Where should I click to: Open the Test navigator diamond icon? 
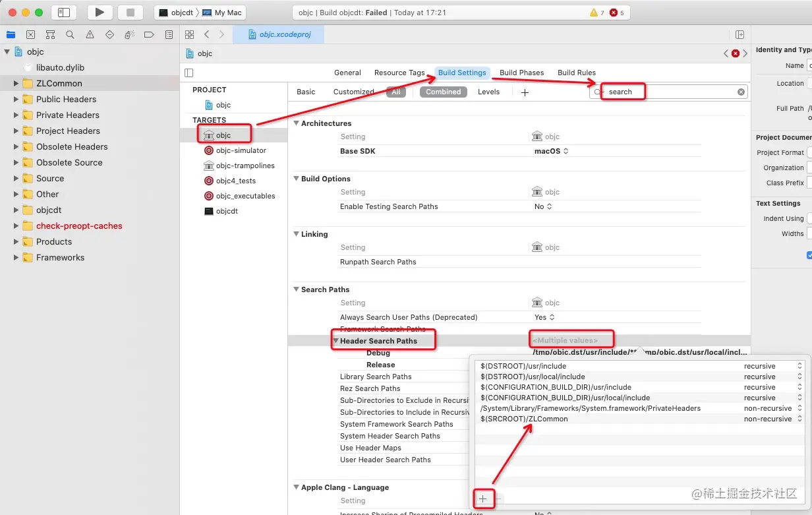pyautogui.click(x=109, y=34)
